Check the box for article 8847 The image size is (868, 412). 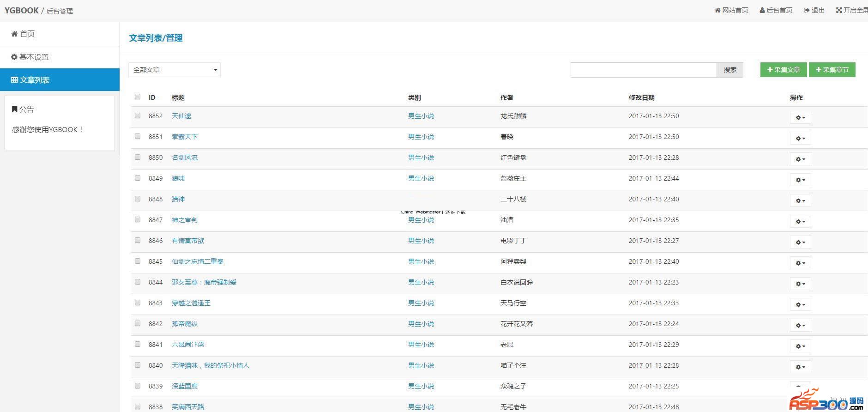pyautogui.click(x=138, y=219)
